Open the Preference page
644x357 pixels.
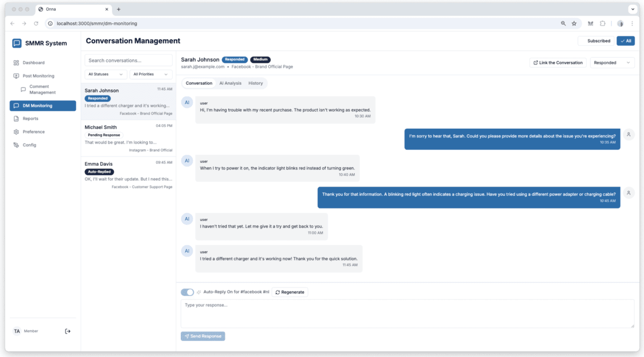click(x=43, y=132)
